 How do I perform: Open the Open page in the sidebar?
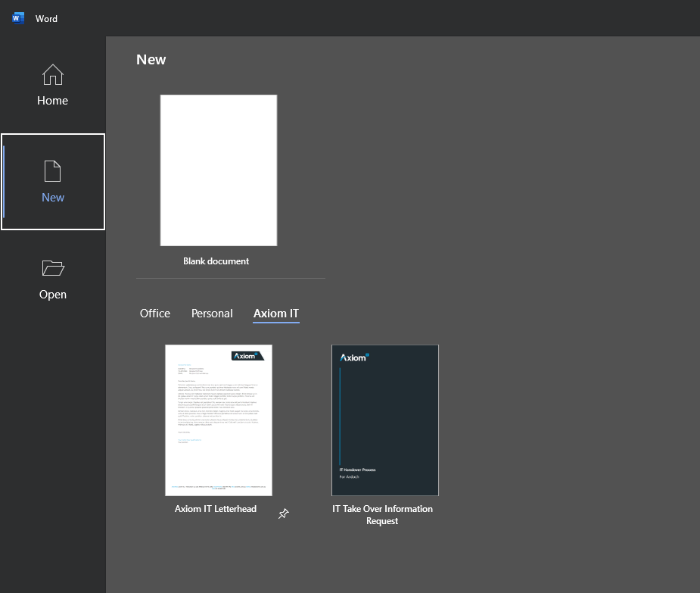point(53,279)
